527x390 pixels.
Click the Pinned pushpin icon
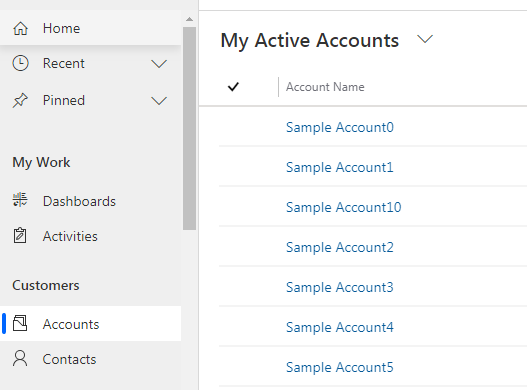pyautogui.click(x=20, y=100)
